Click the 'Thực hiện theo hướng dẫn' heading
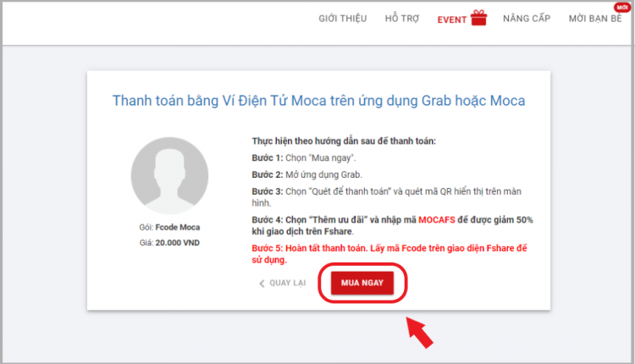Viewport: 635px width, 364px height. (x=344, y=141)
